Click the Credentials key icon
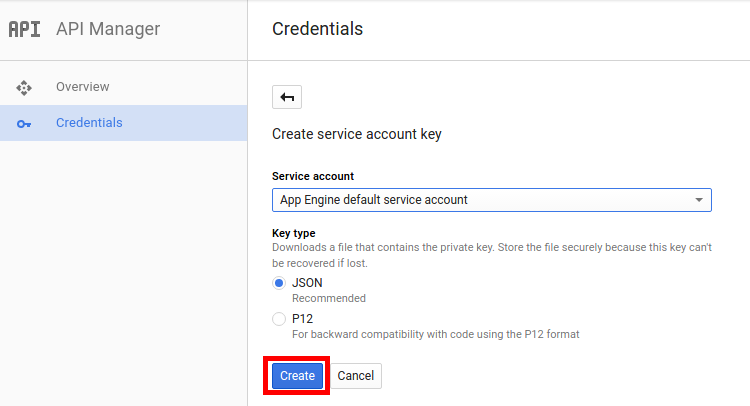The width and height of the screenshot is (750, 406). 24,124
